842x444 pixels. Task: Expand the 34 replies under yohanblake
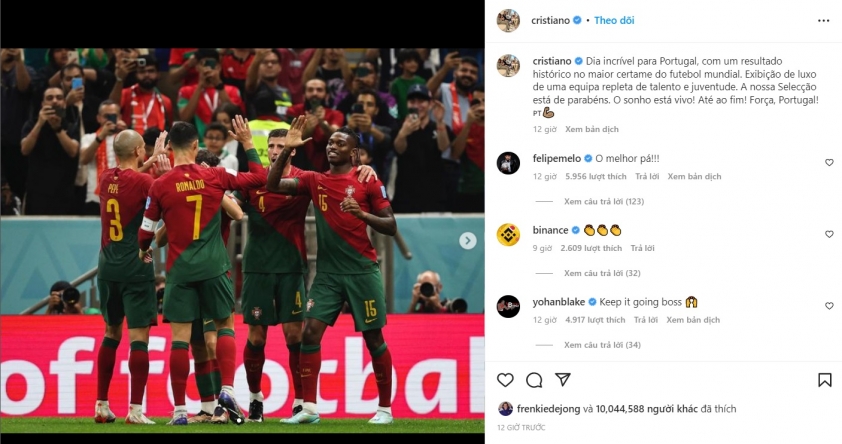point(602,345)
